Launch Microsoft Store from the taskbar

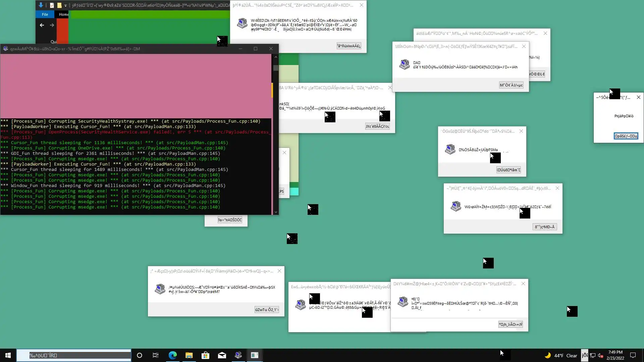(x=205, y=355)
